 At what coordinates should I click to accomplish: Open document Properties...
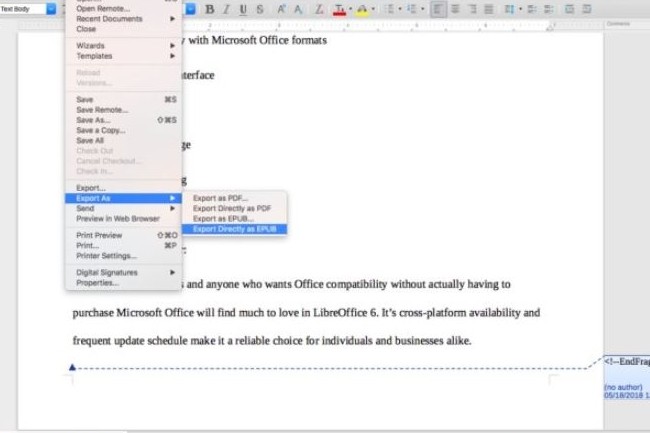point(124,283)
